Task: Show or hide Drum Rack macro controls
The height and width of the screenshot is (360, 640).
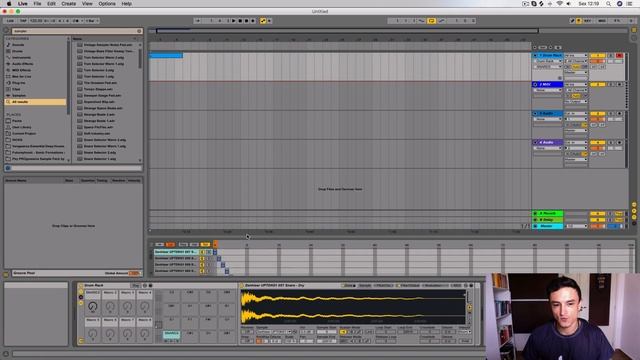Action: click(x=81, y=291)
